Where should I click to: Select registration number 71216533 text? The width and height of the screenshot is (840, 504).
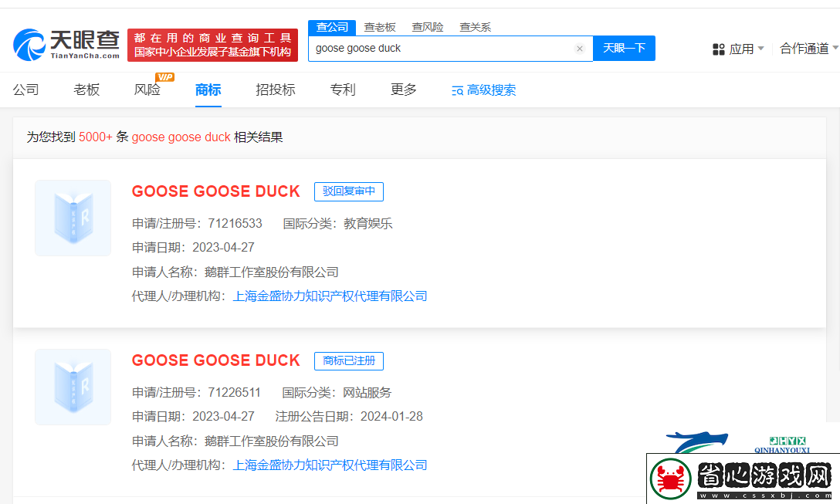click(235, 223)
